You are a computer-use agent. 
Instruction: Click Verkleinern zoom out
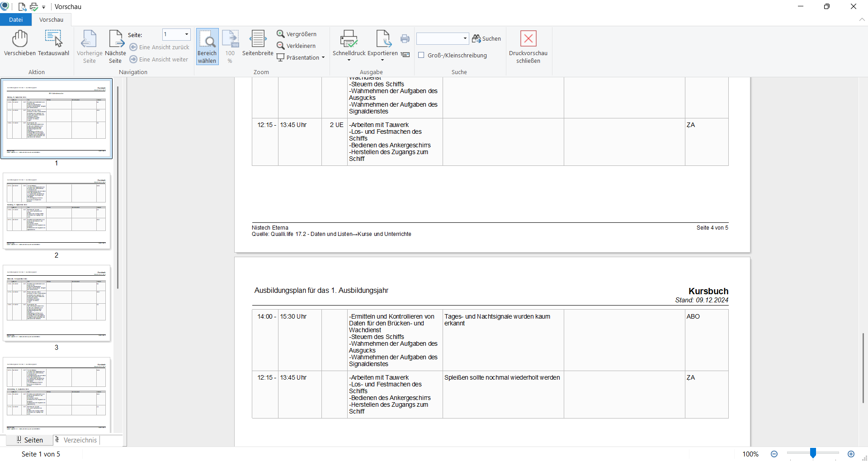[296, 46]
